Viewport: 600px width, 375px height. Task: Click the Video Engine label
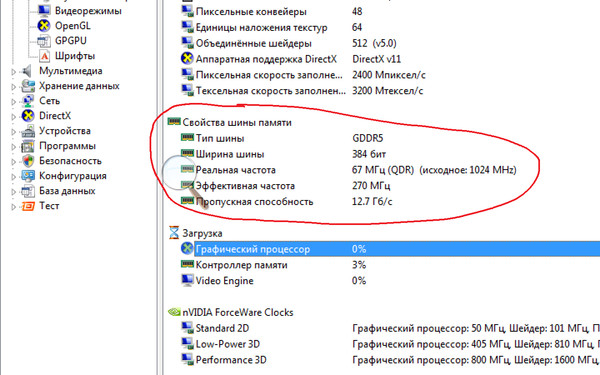click(x=225, y=281)
